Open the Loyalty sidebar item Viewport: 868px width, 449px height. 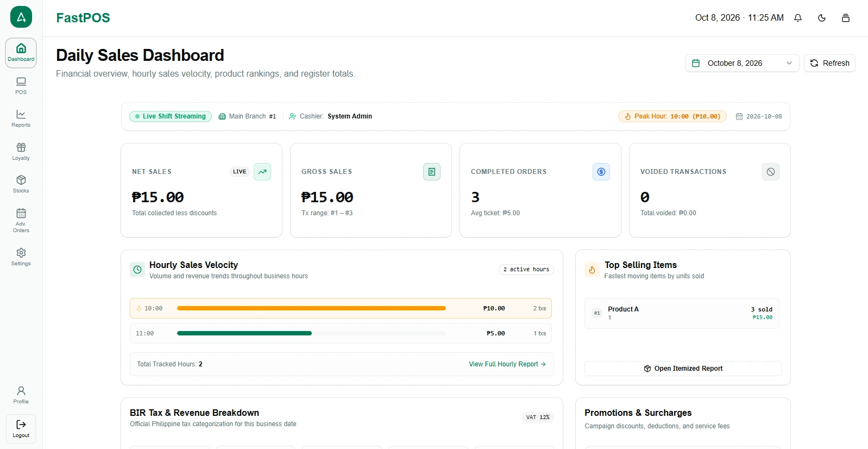(x=21, y=152)
